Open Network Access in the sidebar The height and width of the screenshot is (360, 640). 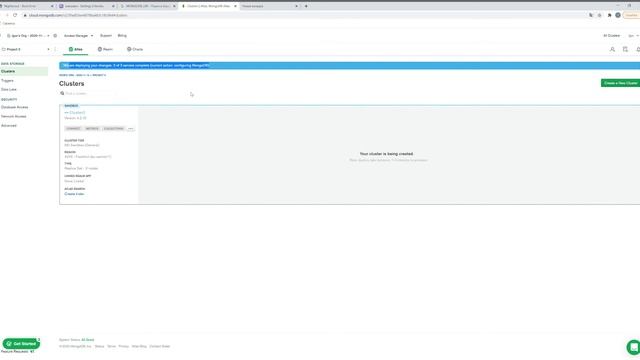13,116
